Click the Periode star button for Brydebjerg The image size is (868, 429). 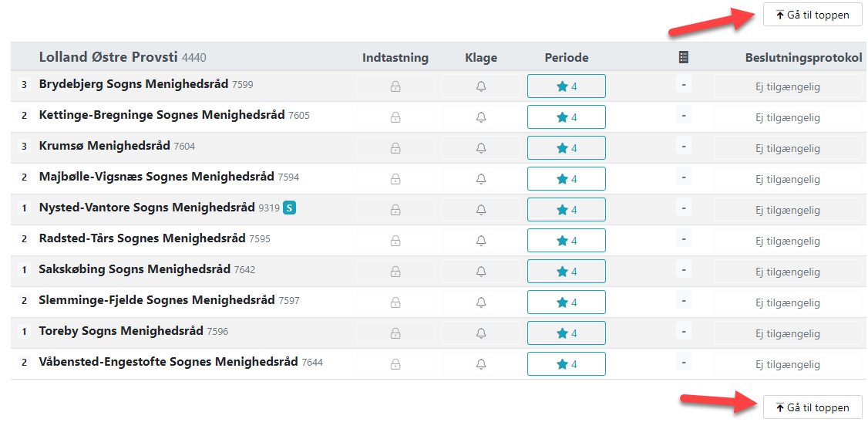click(567, 86)
